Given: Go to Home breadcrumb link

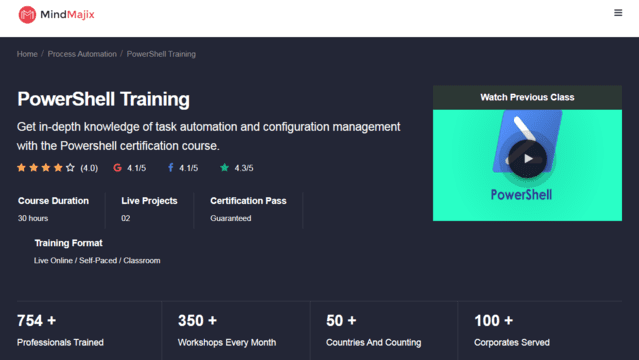Looking at the screenshot, I should pos(27,54).
